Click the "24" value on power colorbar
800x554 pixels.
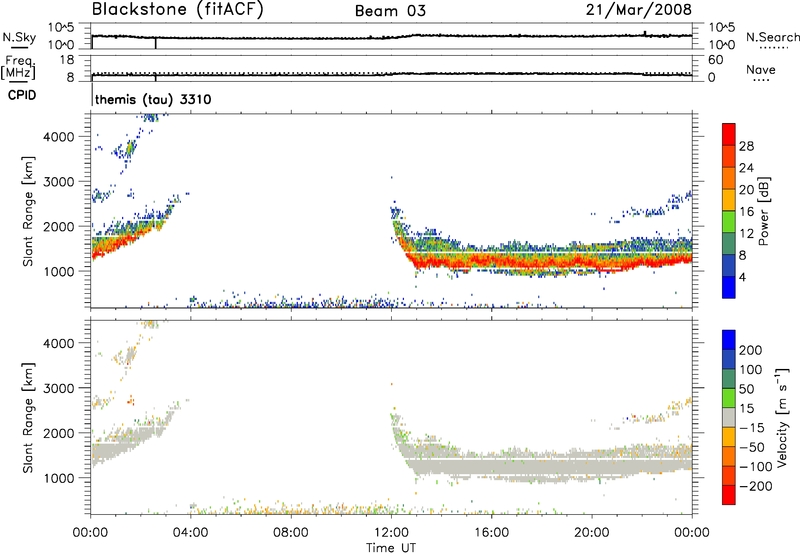746,168
